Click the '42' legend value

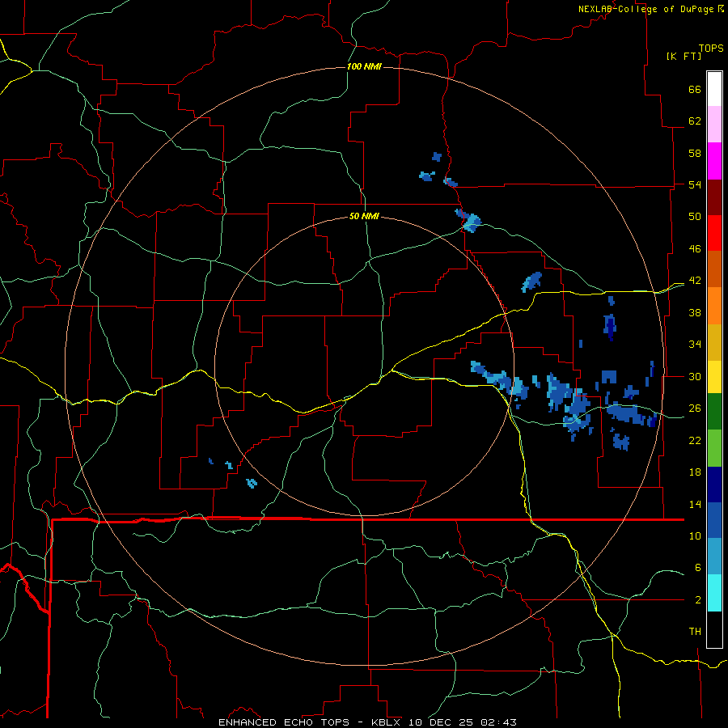(x=695, y=281)
